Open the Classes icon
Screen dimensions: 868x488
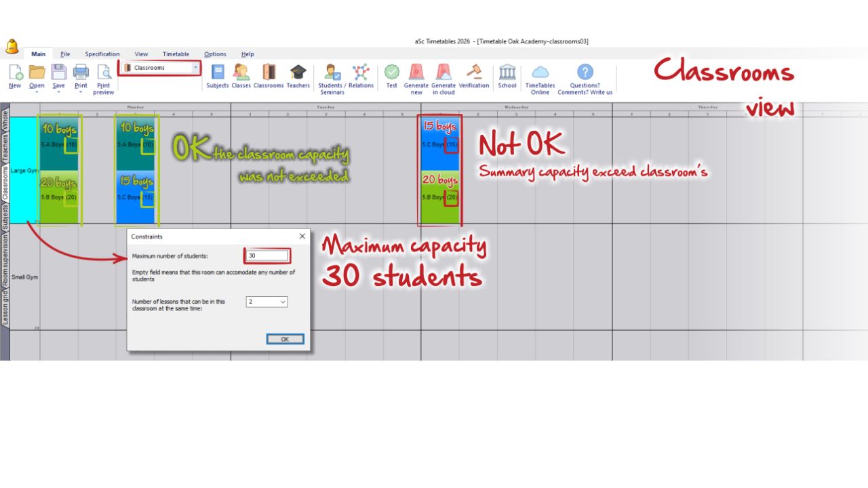pyautogui.click(x=241, y=72)
